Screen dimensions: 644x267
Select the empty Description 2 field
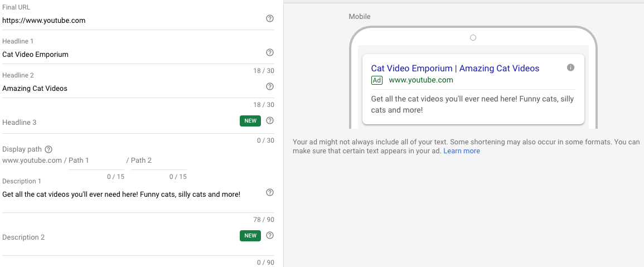tap(117, 237)
